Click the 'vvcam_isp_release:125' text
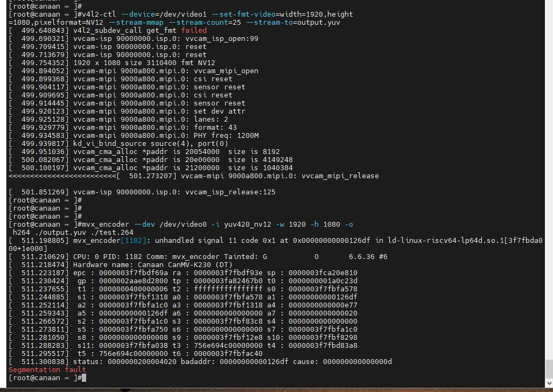The height and width of the screenshot is (392, 553). click(230, 192)
